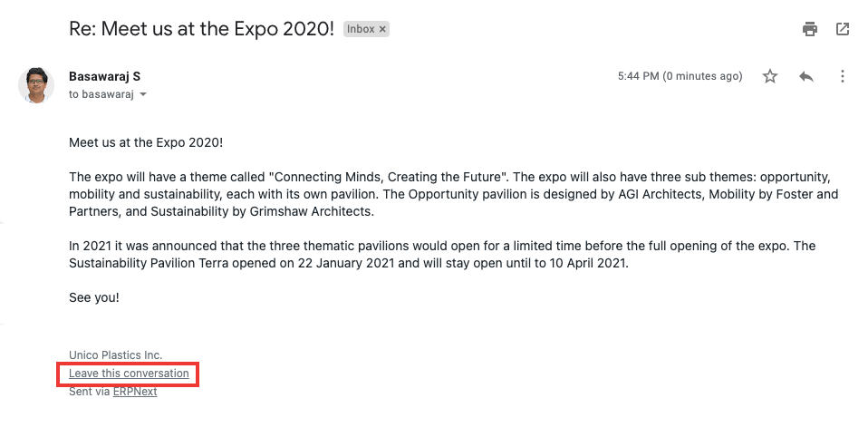
Task: Click the "See you!" closing line
Action: tap(94, 297)
